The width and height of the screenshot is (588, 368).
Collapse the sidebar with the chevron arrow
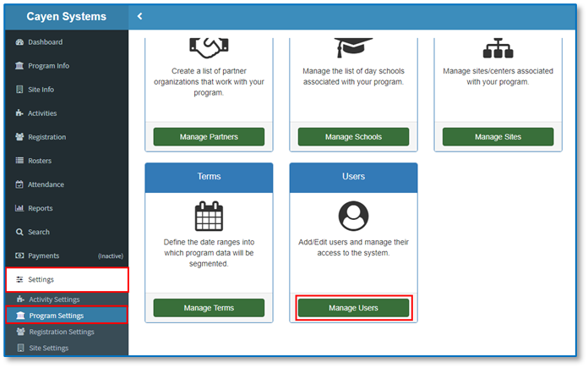(140, 16)
